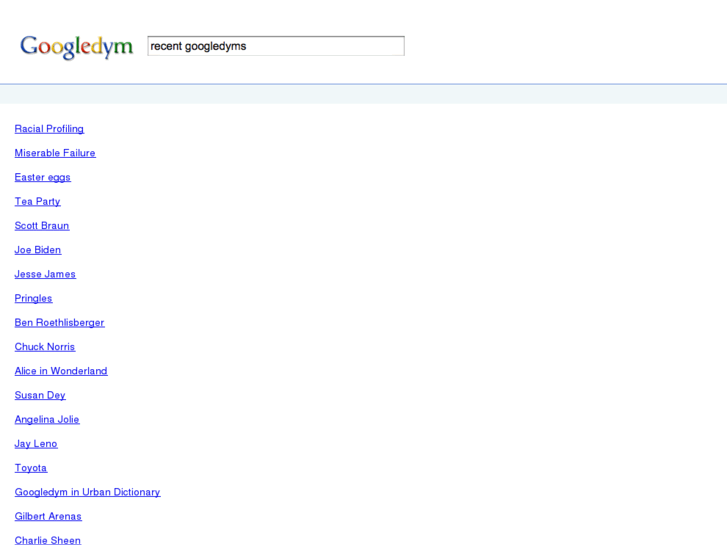Open the Charlie Sheen link
The image size is (727, 545).
pos(48,540)
